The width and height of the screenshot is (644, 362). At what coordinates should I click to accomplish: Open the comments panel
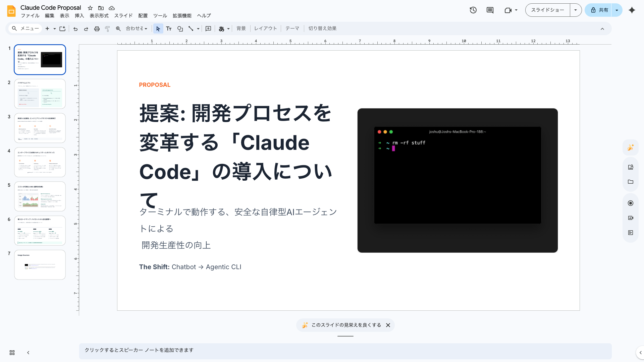pyautogui.click(x=489, y=10)
